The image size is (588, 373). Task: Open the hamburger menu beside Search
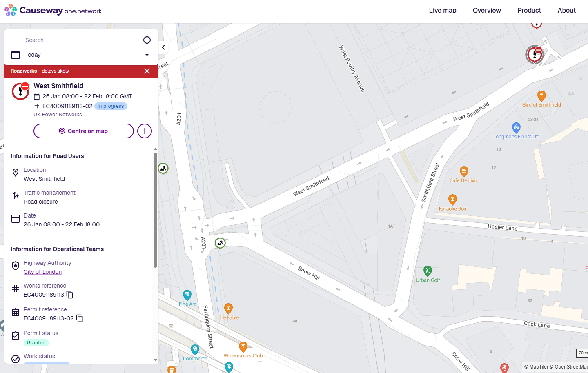coord(16,40)
